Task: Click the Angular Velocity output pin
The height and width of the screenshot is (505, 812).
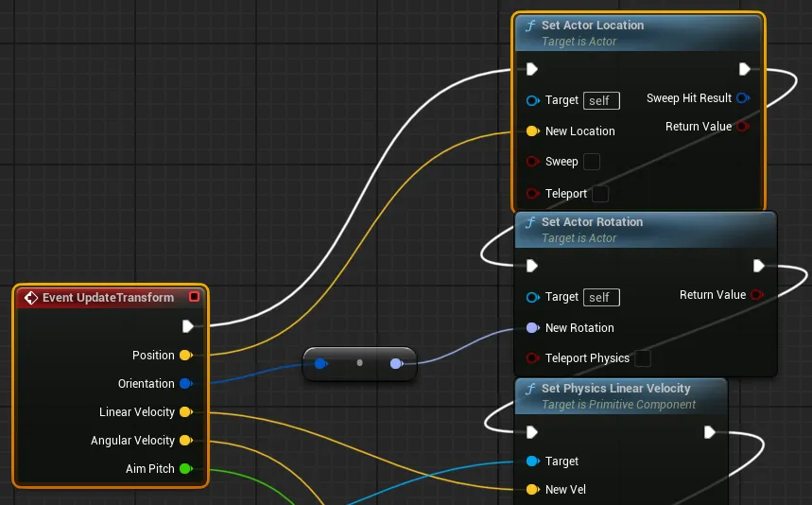Action: point(185,441)
